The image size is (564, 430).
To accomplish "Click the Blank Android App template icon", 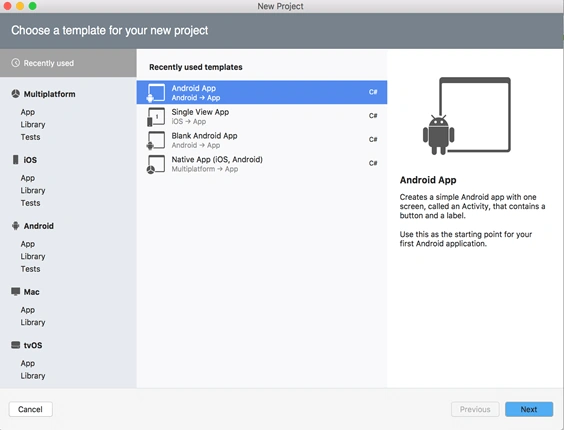I will pos(156,140).
